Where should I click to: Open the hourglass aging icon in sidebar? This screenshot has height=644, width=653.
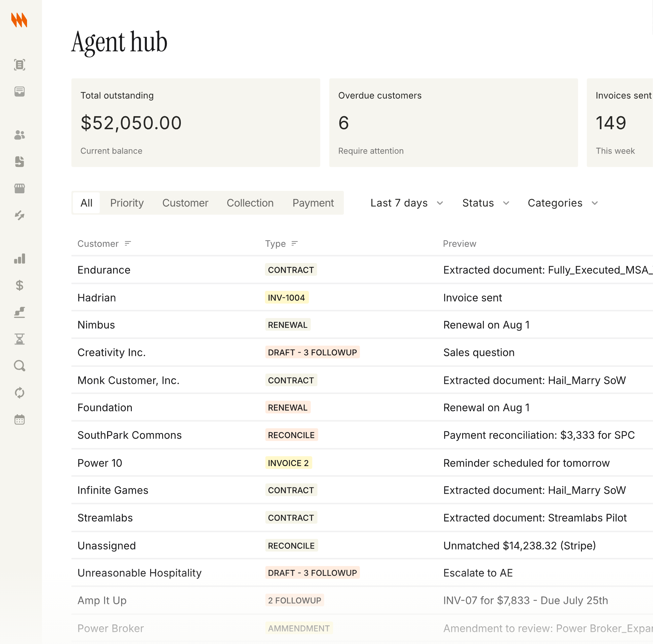tap(20, 339)
